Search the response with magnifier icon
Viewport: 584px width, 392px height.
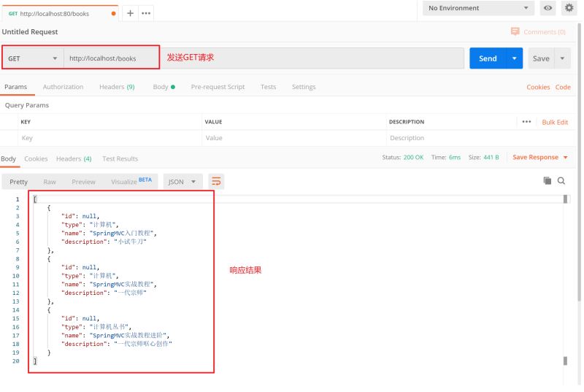pyautogui.click(x=561, y=180)
